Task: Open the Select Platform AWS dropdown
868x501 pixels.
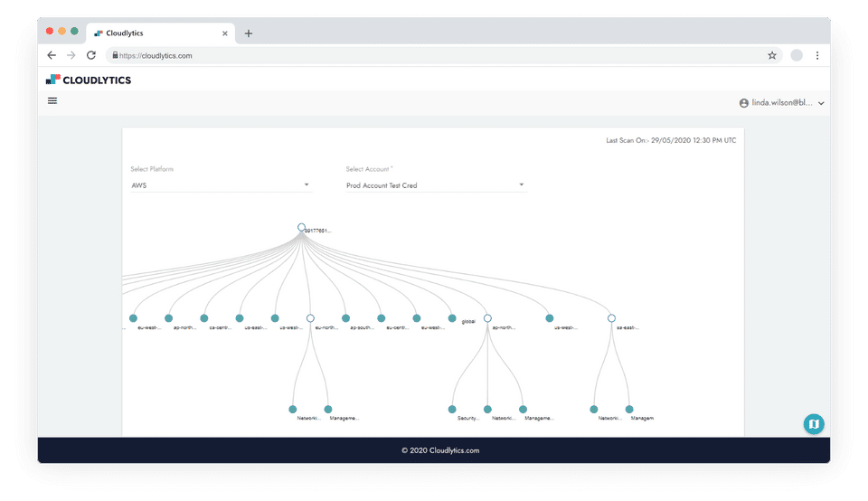Action: 221,185
